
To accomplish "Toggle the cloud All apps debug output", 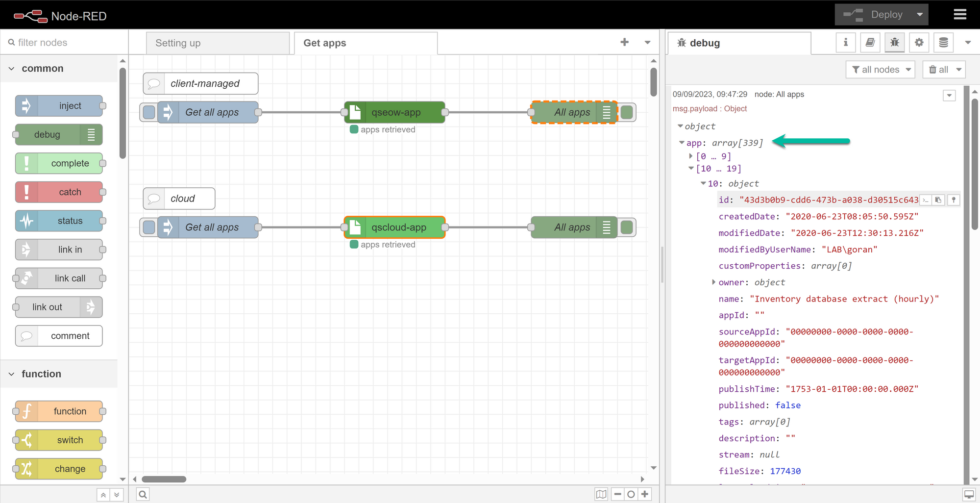I will tap(627, 227).
